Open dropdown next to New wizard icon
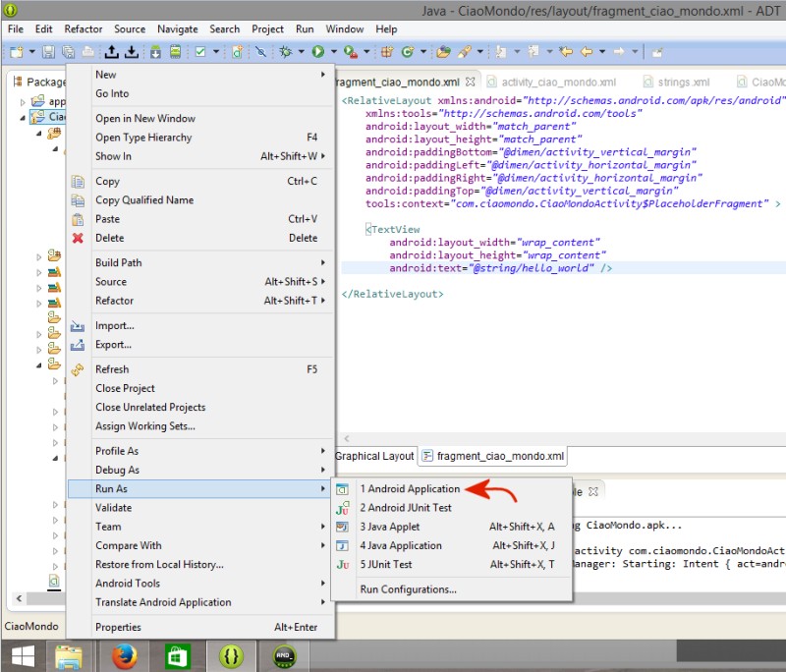 coord(32,52)
